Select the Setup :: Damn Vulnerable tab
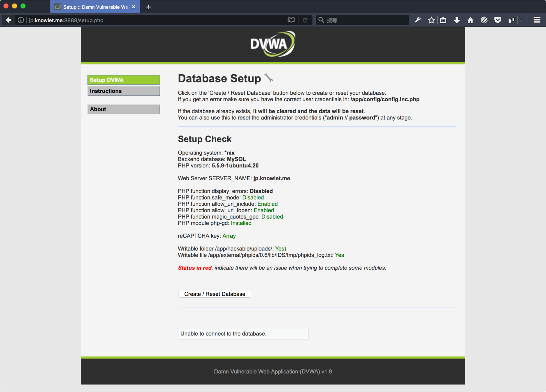 coord(95,7)
